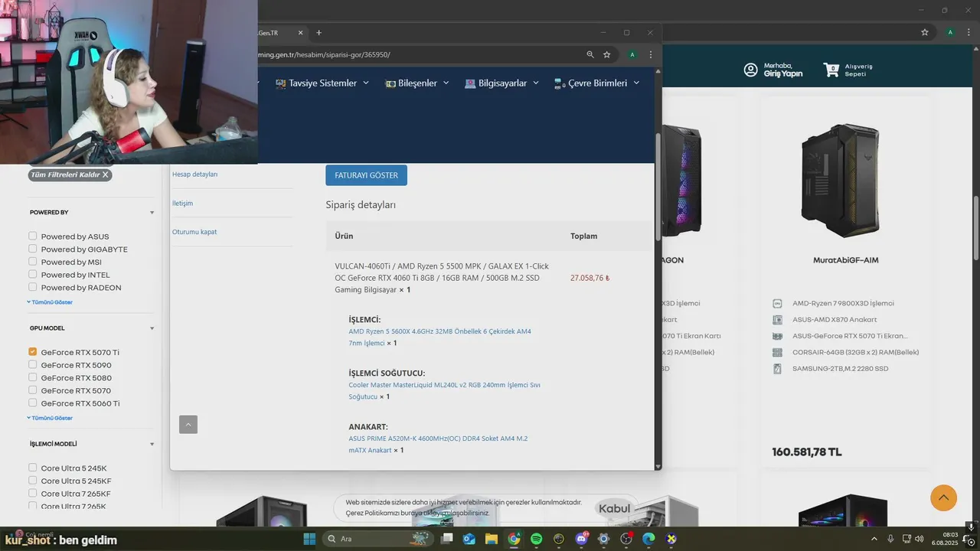Click the front window address bar URL
980x551 pixels.
click(x=324, y=54)
